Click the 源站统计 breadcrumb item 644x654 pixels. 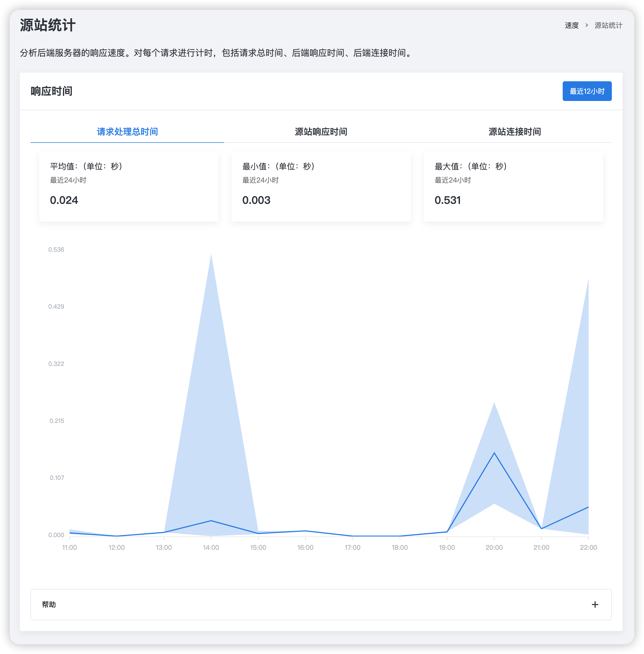coord(608,25)
